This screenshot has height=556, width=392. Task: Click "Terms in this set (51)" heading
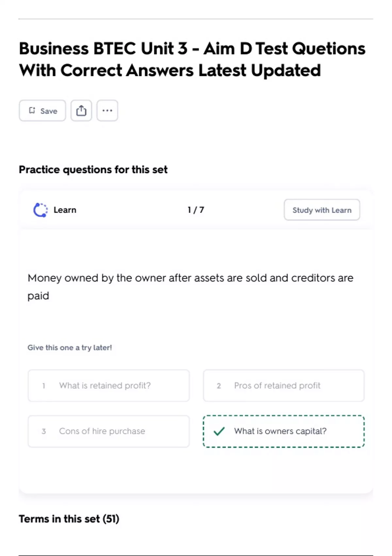coord(69,519)
